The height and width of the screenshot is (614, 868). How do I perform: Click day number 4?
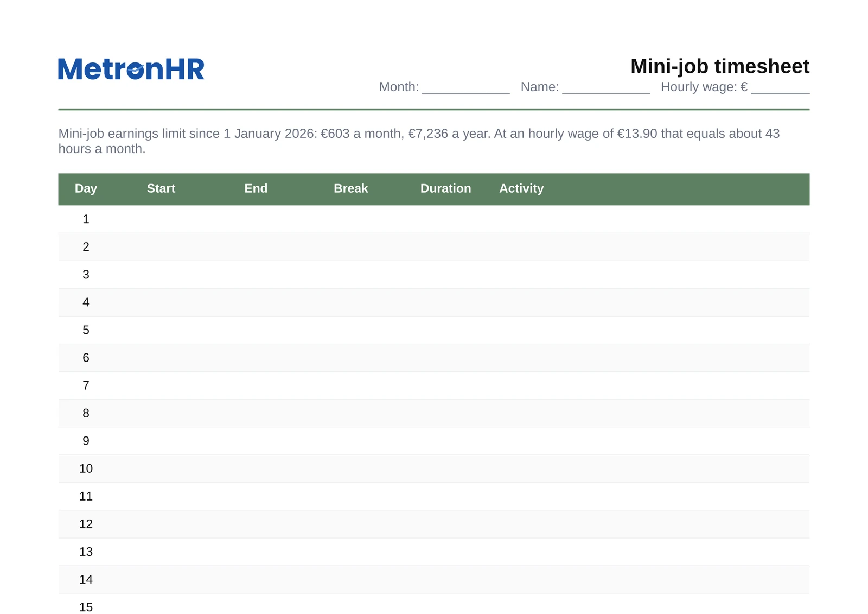86,302
